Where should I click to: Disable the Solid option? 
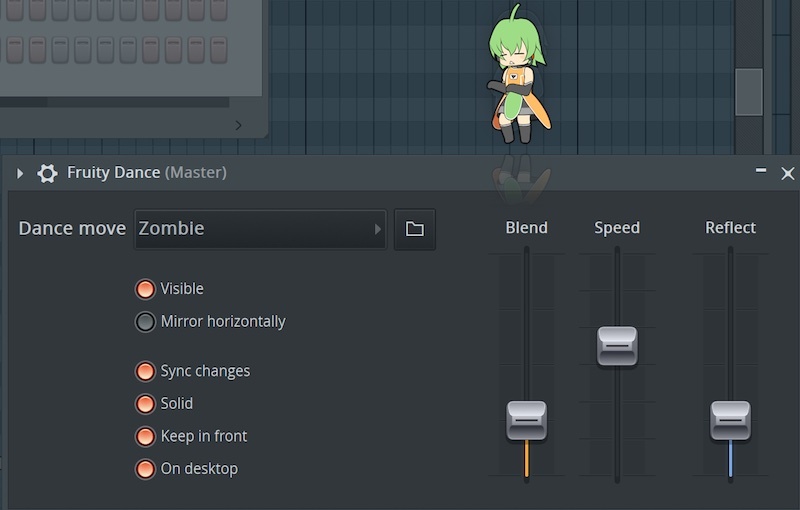146,404
